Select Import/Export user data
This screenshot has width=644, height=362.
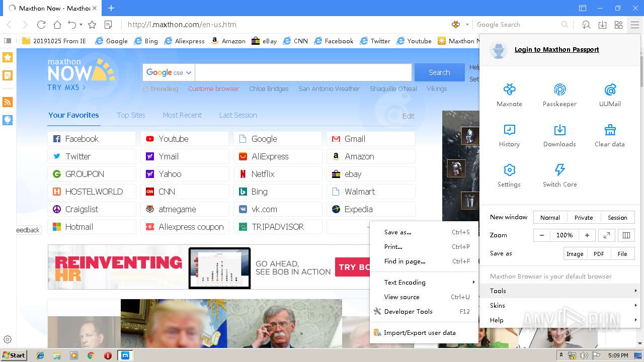point(424,332)
